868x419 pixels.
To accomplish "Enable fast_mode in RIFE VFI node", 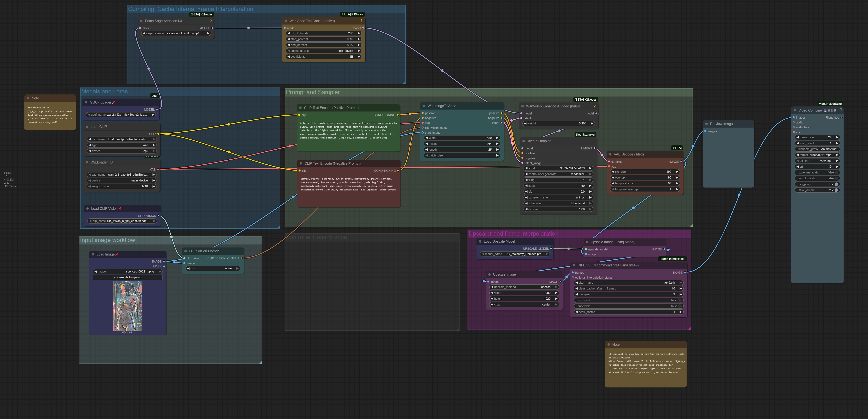I will (680, 300).
